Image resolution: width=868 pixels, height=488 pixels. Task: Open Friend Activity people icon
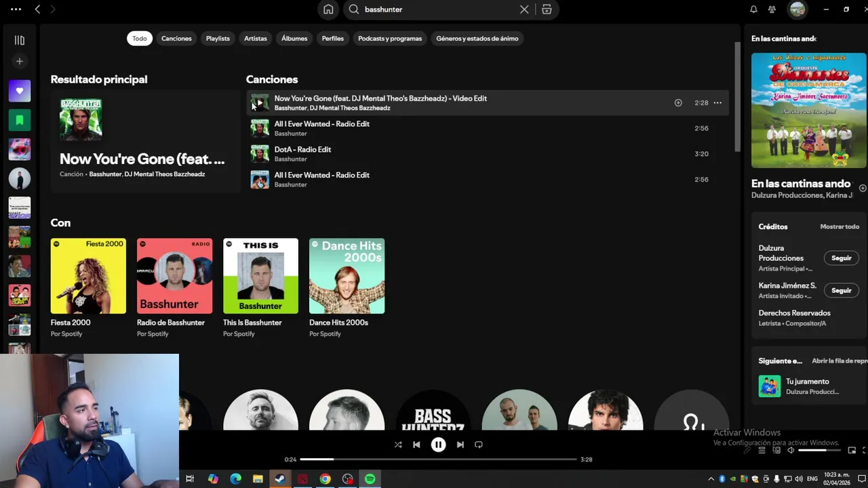pyautogui.click(x=772, y=9)
